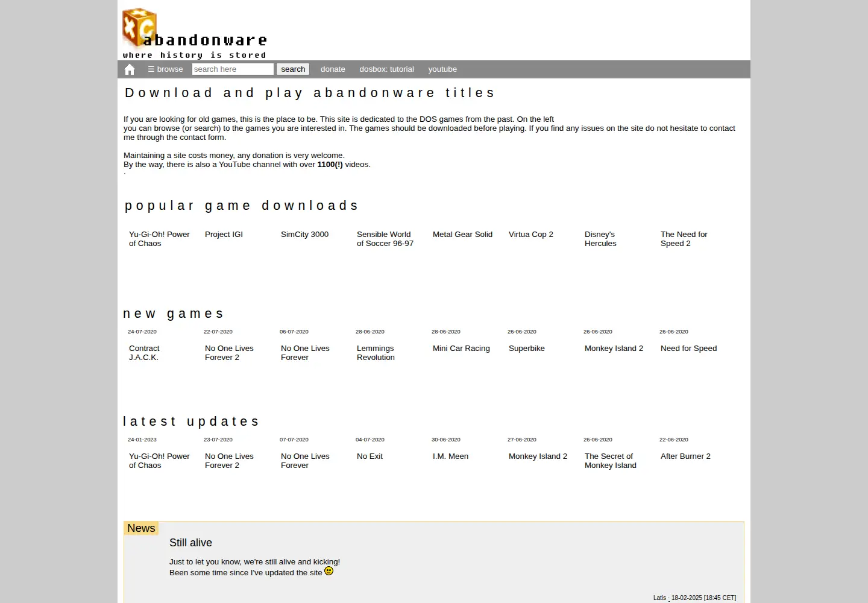Open Monkey Island 2 dated 27-06-2020
The height and width of the screenshot is (603, 868).
click(538, 456)
